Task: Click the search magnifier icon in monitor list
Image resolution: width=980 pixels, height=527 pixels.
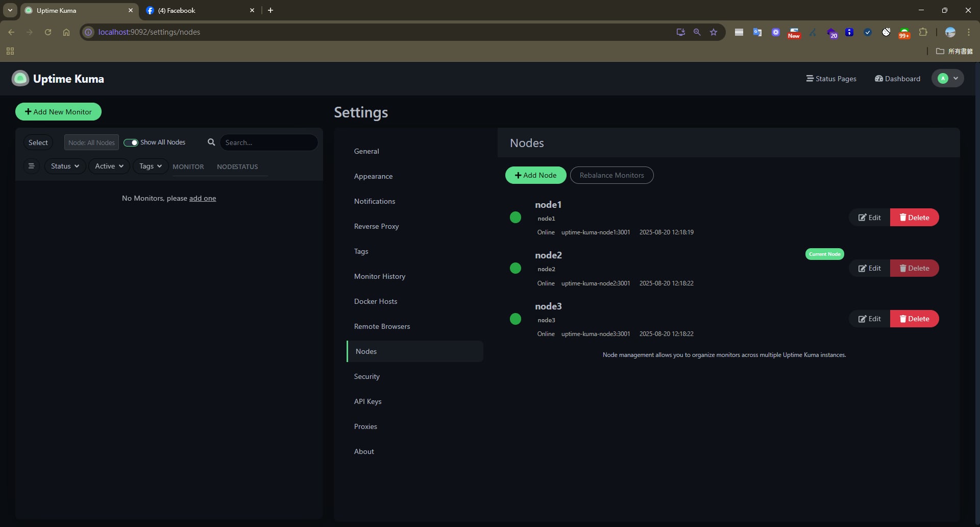Action: tap(211, 142)
